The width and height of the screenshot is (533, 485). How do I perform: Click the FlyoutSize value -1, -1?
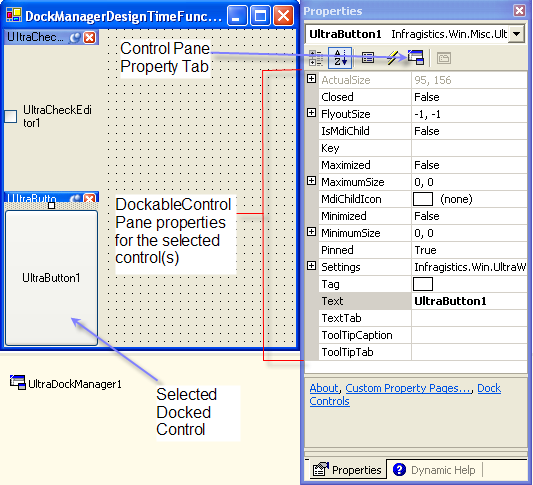pyautogui.click(x=427, y=114)
